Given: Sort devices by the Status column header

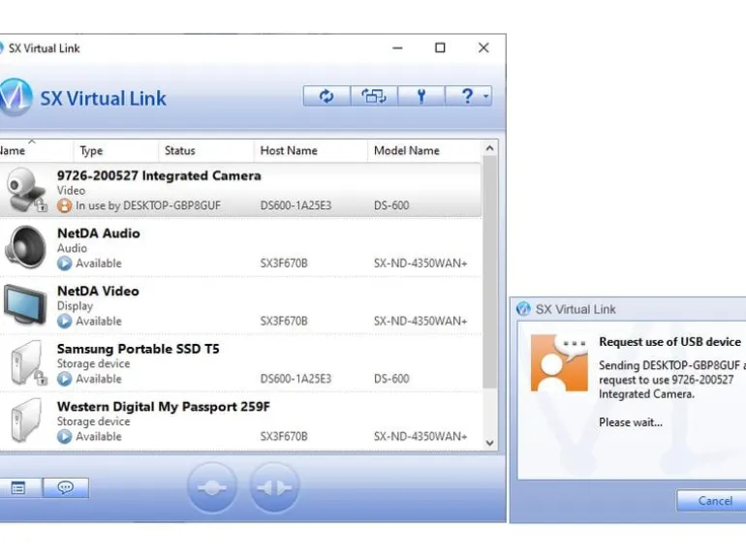Looking at the screenshot, I should pyautogui.click(x=206, y=151).
